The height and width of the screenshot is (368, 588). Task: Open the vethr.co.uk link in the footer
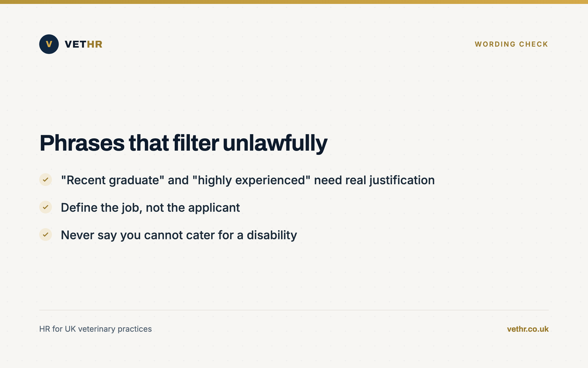[528, 329]
